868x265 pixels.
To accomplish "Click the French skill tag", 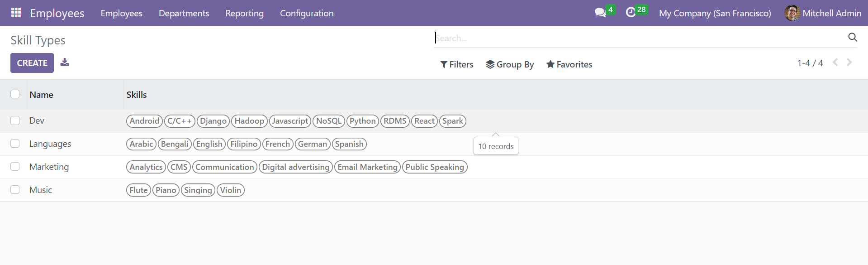I will (x=278, y=144).
